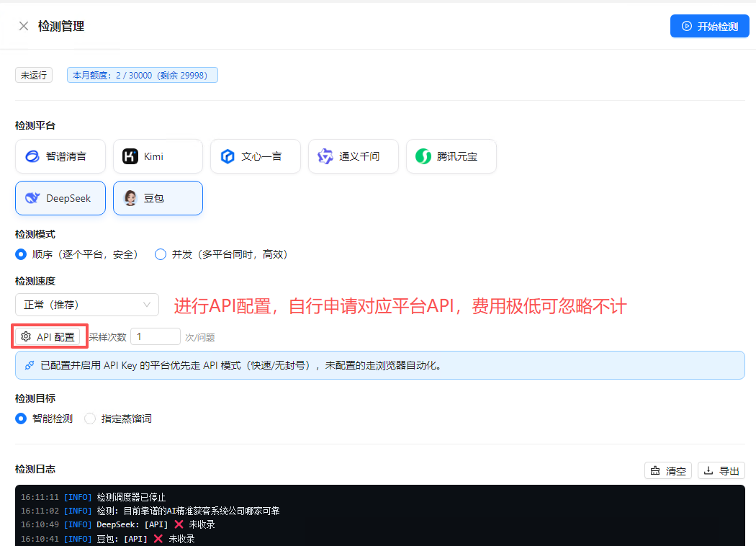Click the DeepSeek whale icon
Screen dimensions: 756x546
(x=32, y=198)
